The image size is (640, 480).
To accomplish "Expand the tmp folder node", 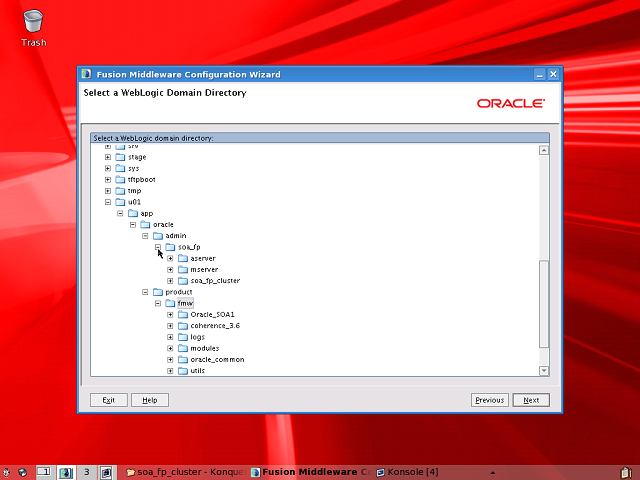I will [x=108, y=191].
